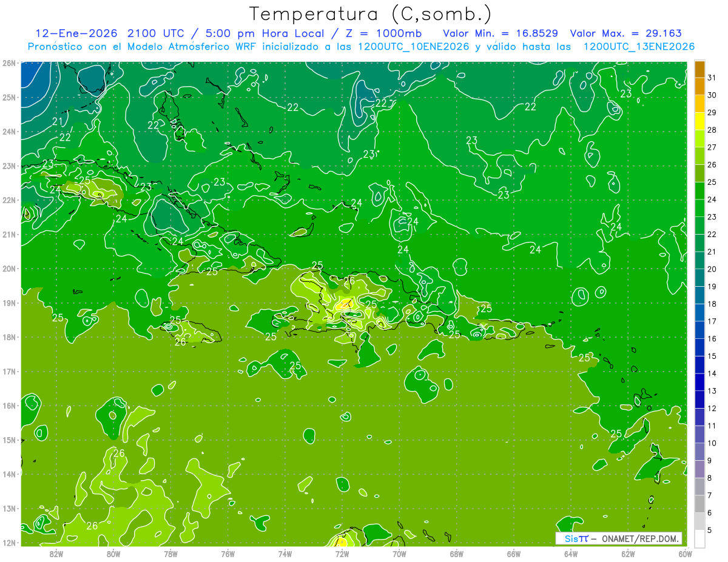This screenshot has width=728, height=562.
Task: Select the date "12-Ene-2026" in the header
Action: pos(76,33)
